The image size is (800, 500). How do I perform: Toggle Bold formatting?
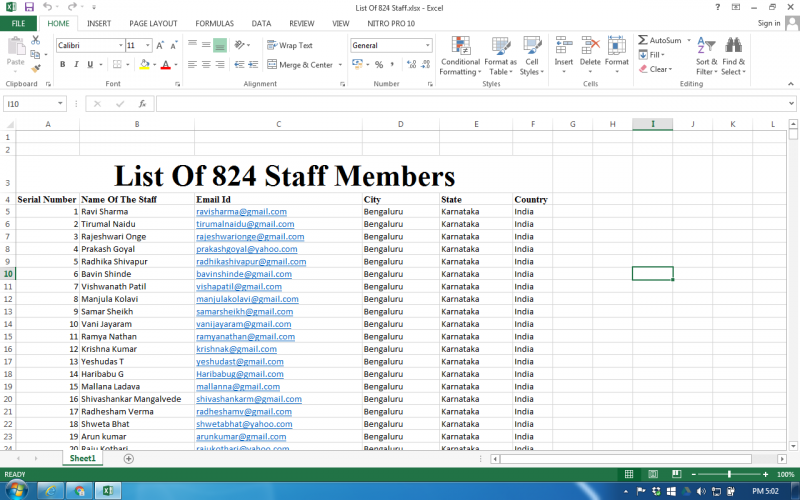click(x=62, y=65)
